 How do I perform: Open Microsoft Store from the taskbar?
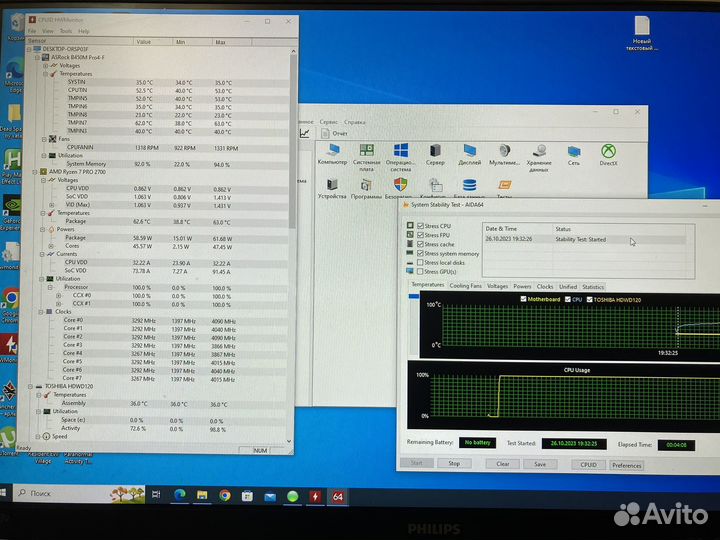[248, 496]
